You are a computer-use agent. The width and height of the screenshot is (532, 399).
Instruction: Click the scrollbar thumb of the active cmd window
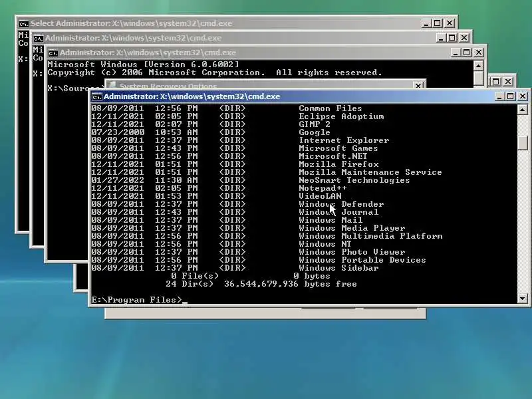tap(523, 143)
